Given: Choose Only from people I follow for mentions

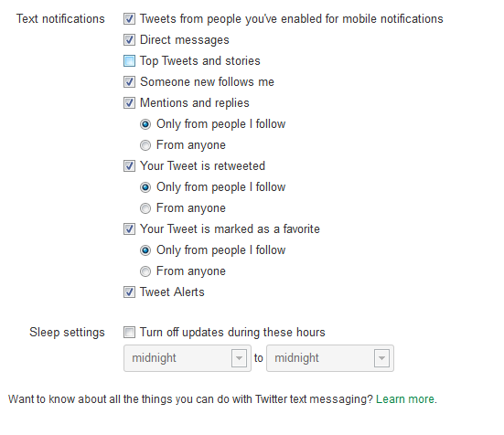Looking at the screenshot, I should 145,124.
